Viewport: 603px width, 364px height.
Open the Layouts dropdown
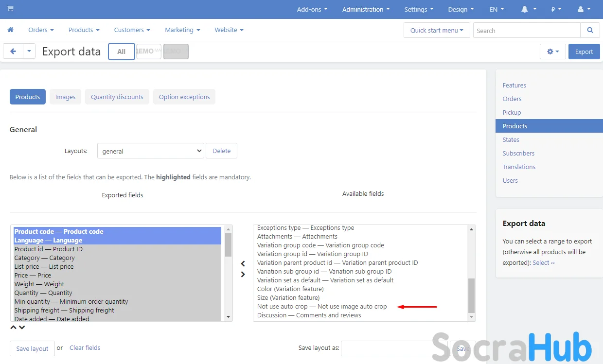[150, 151]
